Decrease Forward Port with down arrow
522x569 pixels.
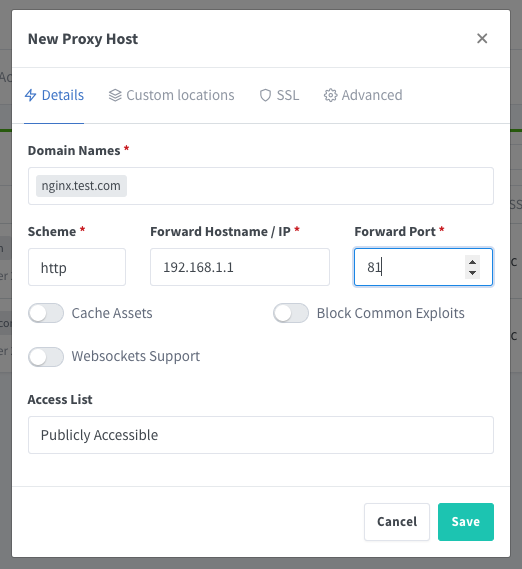(472, 273)
